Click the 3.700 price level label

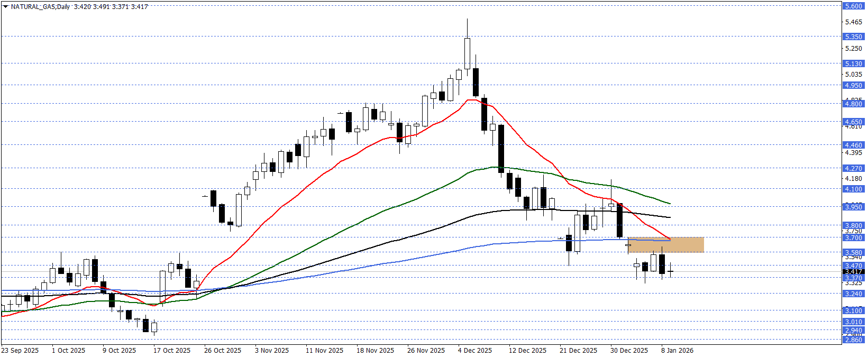click(853, 238)
